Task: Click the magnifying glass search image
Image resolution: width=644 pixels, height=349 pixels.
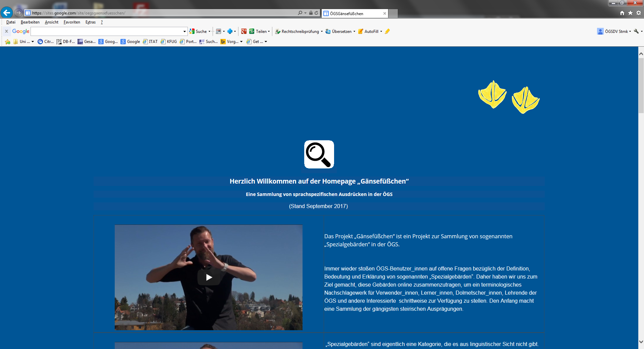Action: coord(319,154)
